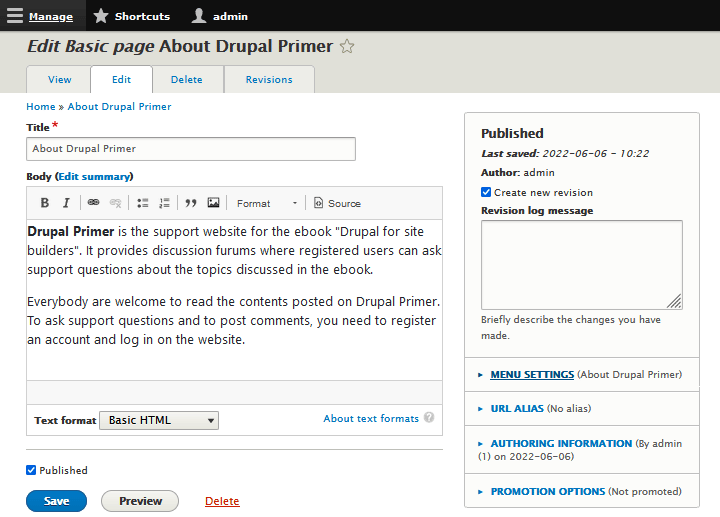Open the Text format Basic HTML dropdown
Viewport: 720px width, 517px height.
159,420
